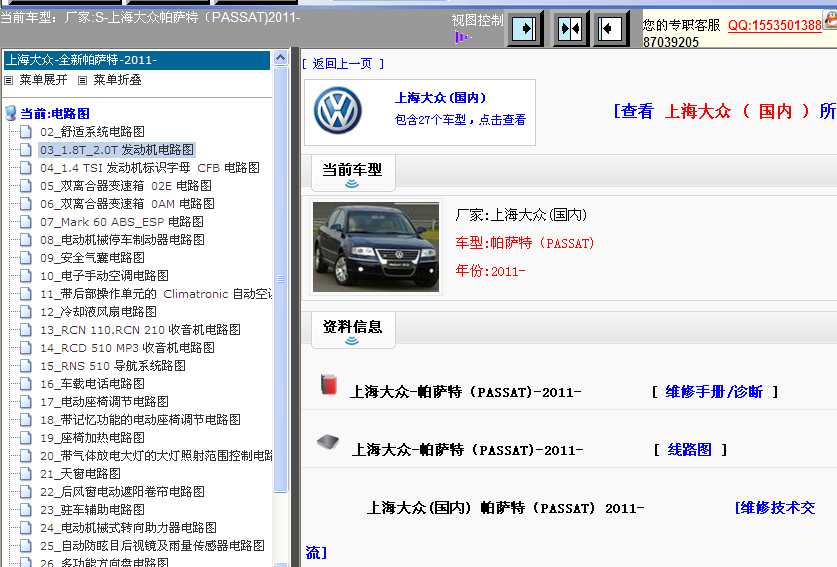Click 车型:帕萨特（PASSAT）red text
Image resolution: width=837 pixels, height=567 pixels.
click(x=525, y=243)
